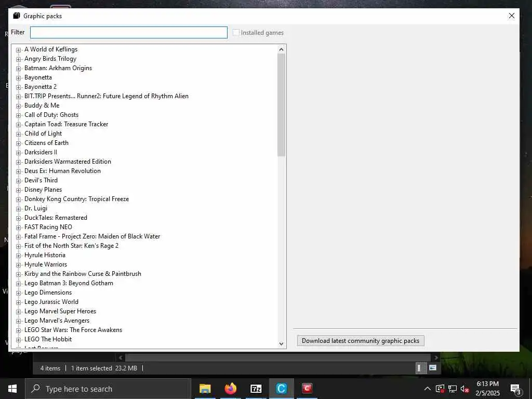
Task: Select Kirby and the Rainbow Curse entry
Action: tap(83, 274)
